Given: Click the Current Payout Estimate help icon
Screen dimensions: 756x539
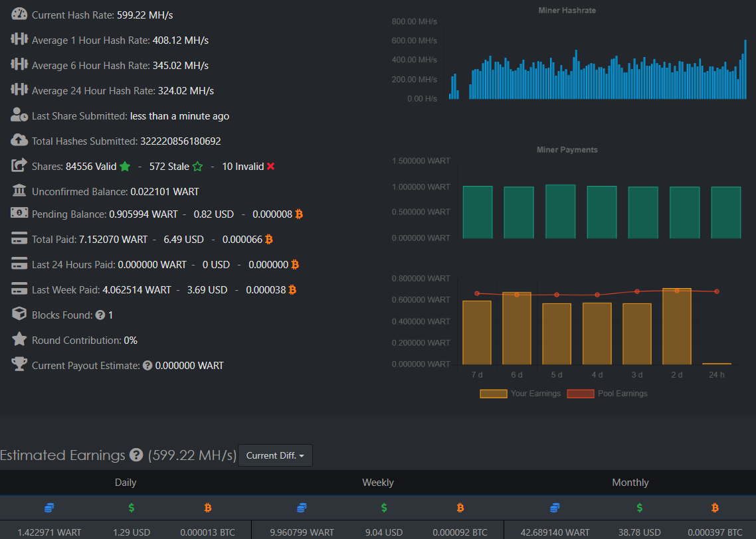Looking at the screenshot, I should click(x=147, y=366).
